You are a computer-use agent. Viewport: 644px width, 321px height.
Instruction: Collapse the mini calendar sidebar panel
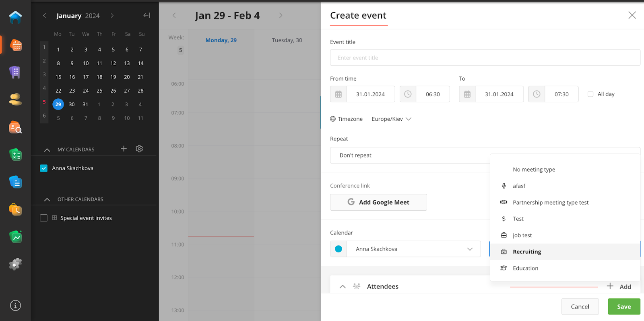coord(147,15)
